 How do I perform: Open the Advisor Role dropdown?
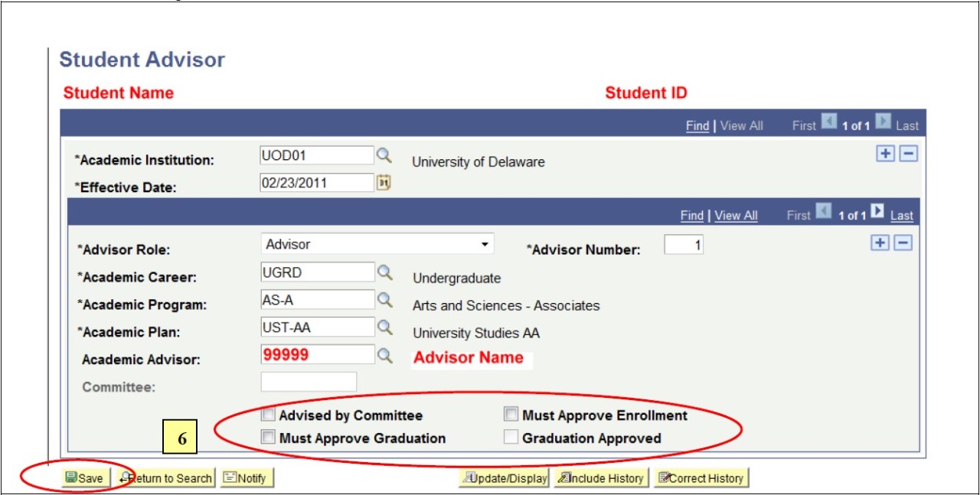click(377, 244)
